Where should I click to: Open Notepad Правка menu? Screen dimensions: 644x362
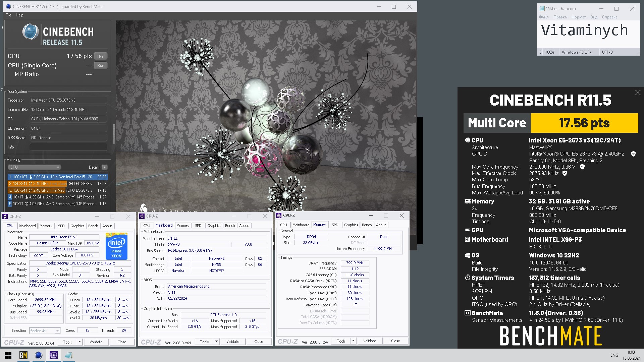(560, 17)
